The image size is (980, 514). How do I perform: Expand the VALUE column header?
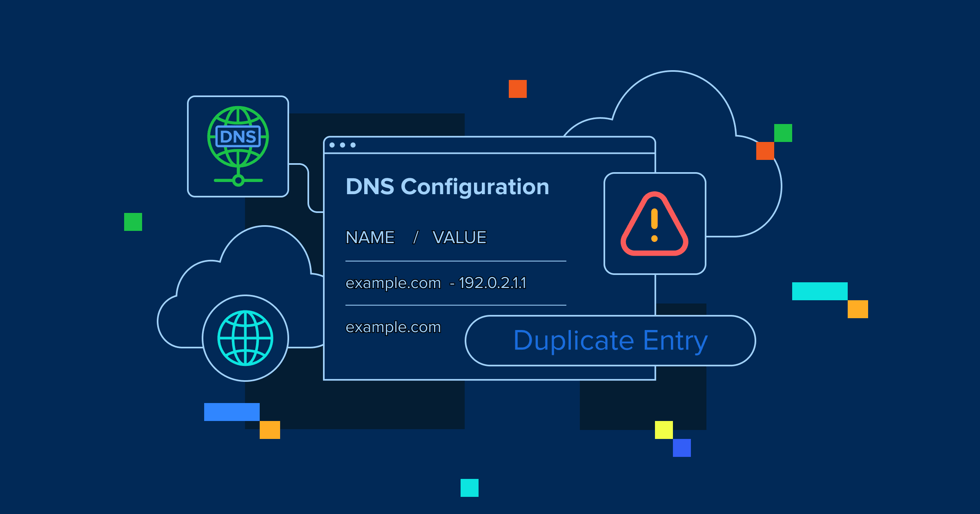click(459, 237)
